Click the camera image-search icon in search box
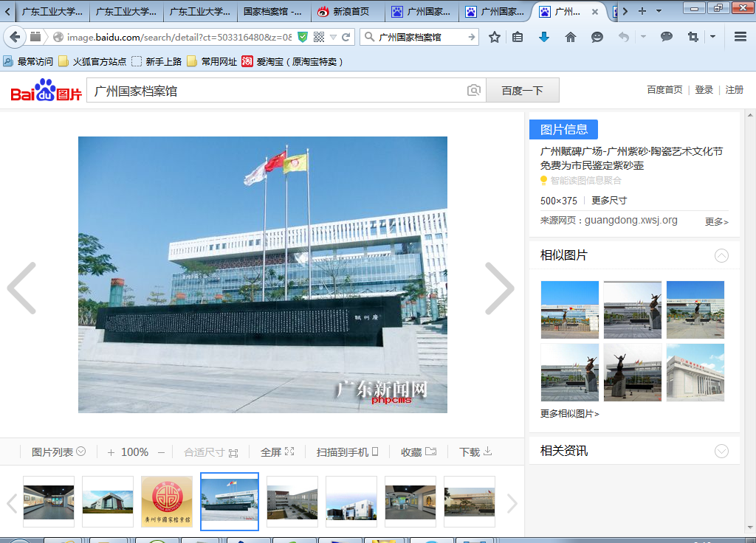The height and width of the screenshot is (543, 756). [x=474, y=91]
